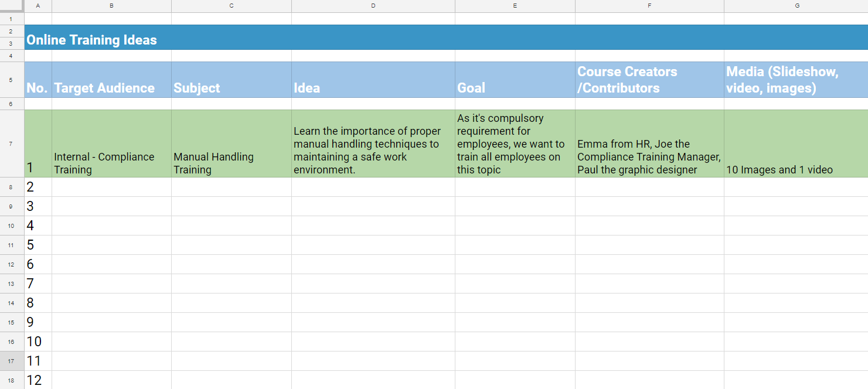
Task: Select row 12 via its row header
Action: pyautogui.click(x=12, y=264)
